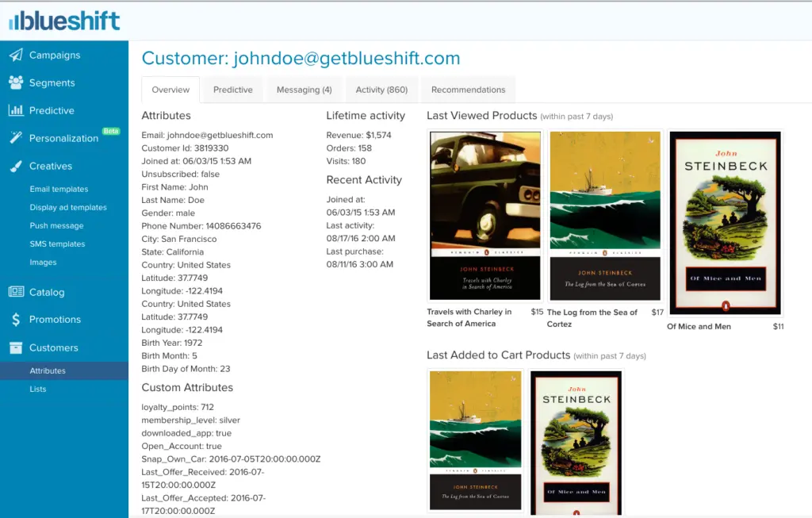Image resolution: width=812 pixels, height=518 pixels.
Task: Click 'Open_Account: true' attribute
Action: pyautogui.click(x=182, y=446)
